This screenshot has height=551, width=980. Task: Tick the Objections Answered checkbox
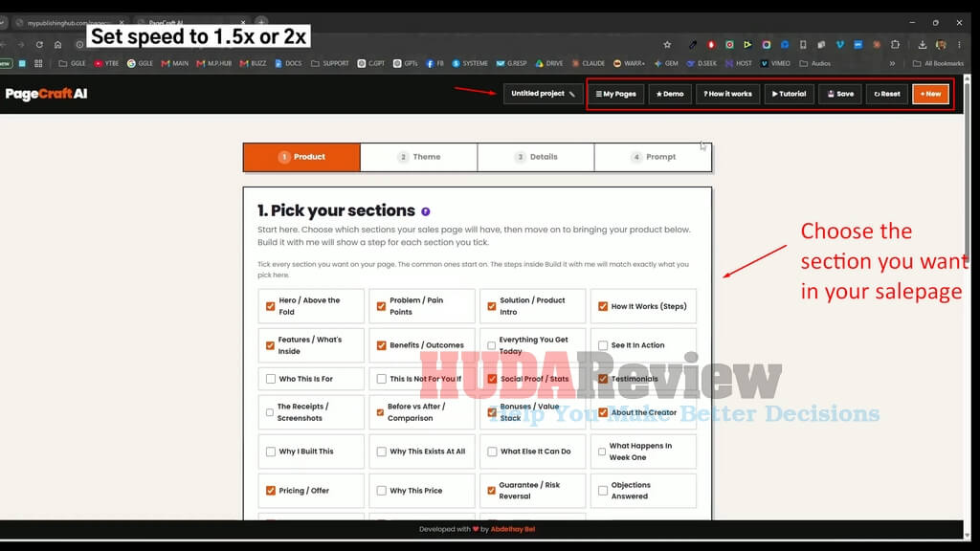(x=603, y=491)
